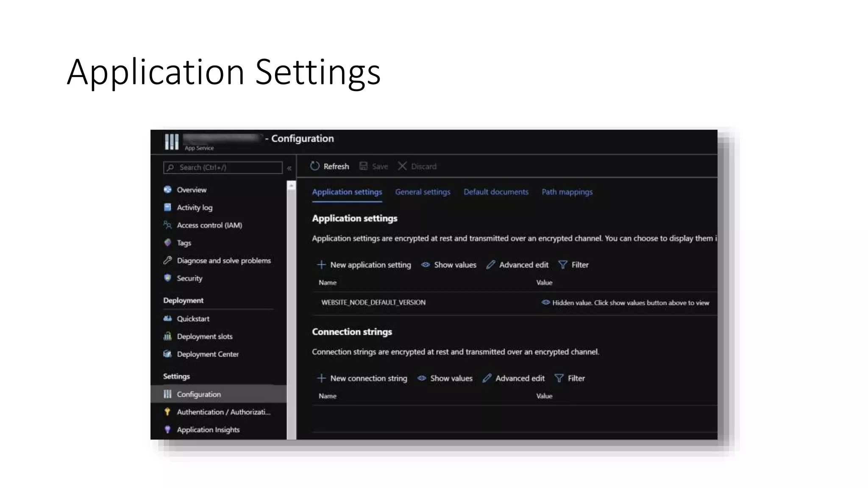Click the Discard X icon

click(402, 166)
